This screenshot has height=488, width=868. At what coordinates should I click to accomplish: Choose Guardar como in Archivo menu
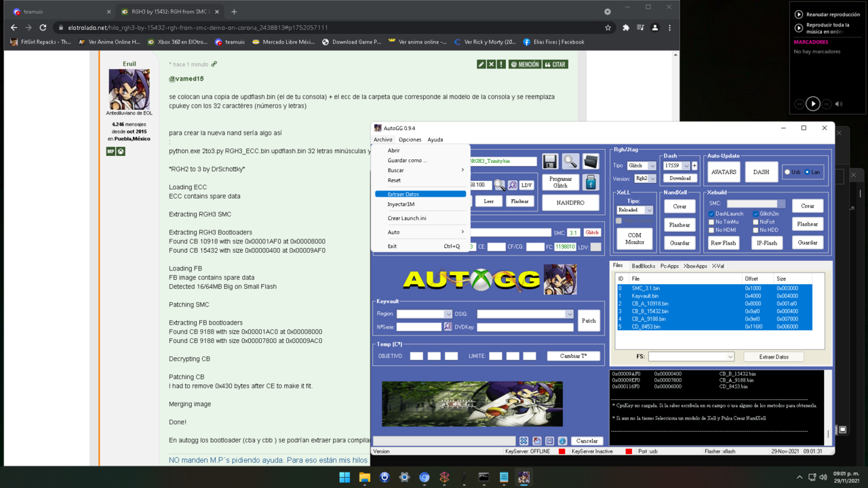pyautogui.click(x=420, y=161)
